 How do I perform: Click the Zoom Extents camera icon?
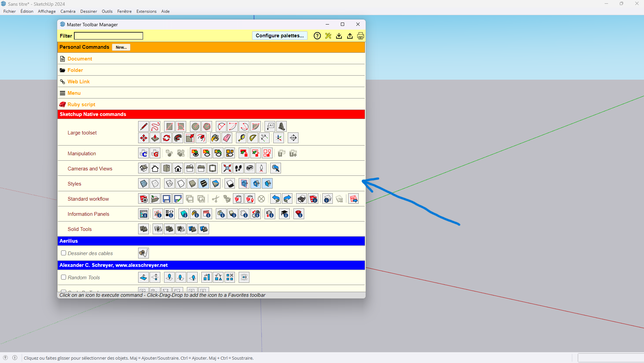tap(227, 168)
